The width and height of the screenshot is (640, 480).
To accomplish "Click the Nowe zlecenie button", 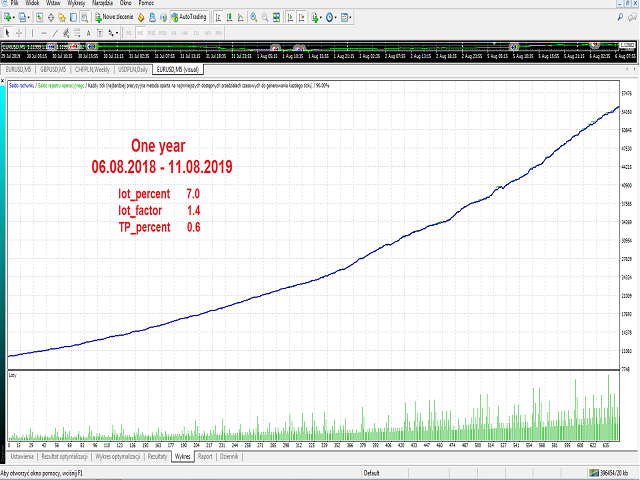I will [114, 17].
